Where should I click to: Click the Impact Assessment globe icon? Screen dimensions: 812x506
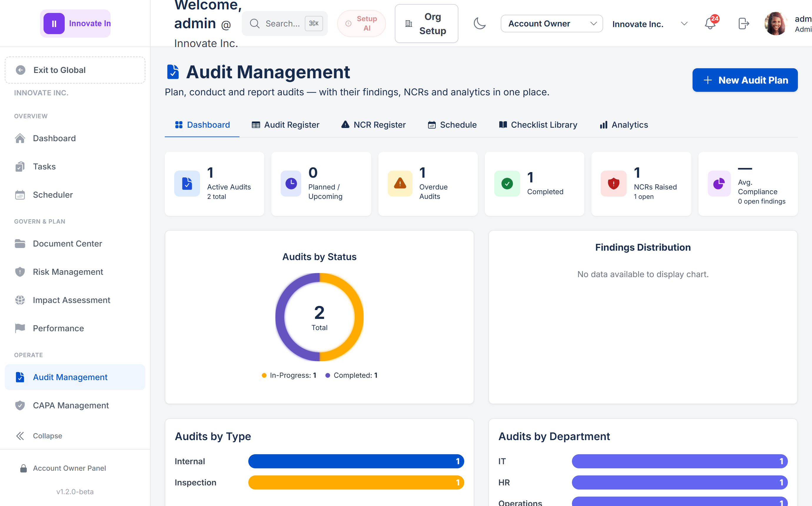coord(20,300)
